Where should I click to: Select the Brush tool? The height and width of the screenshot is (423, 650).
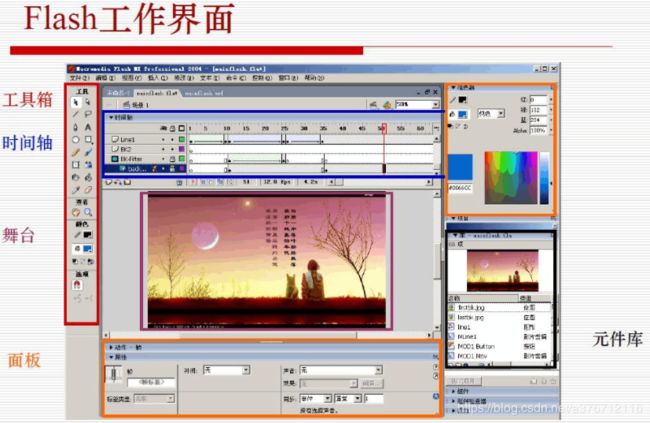tap(88, 152)
